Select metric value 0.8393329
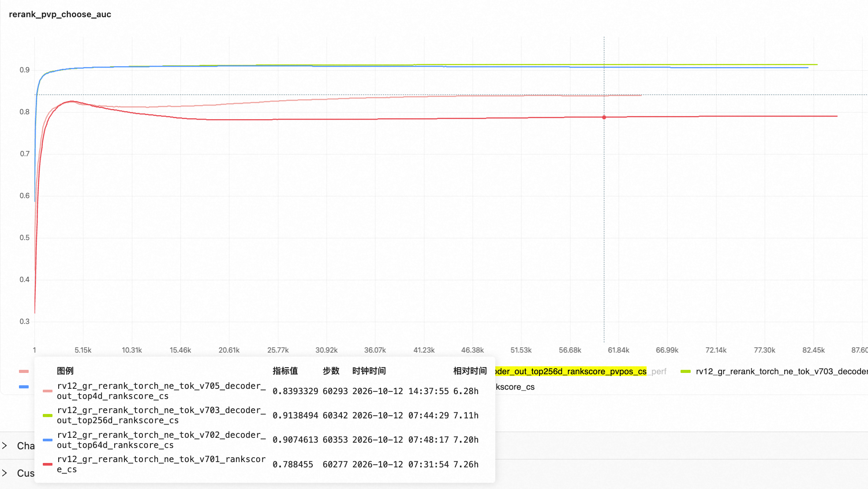868x489 pixels. tap(295, 391)
